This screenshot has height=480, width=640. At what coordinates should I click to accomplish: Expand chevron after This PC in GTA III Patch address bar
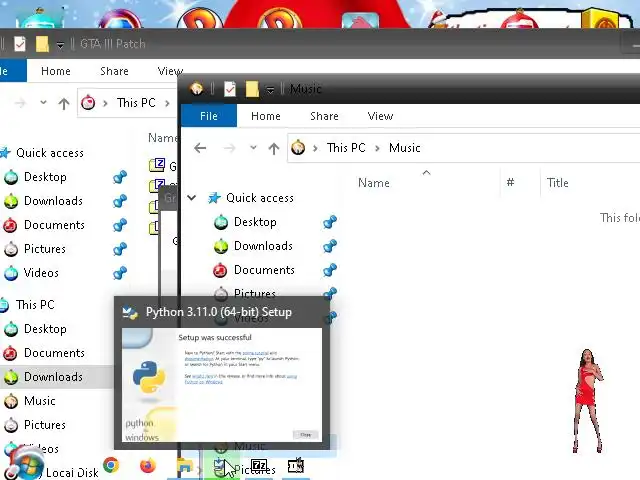click(167, 103)
